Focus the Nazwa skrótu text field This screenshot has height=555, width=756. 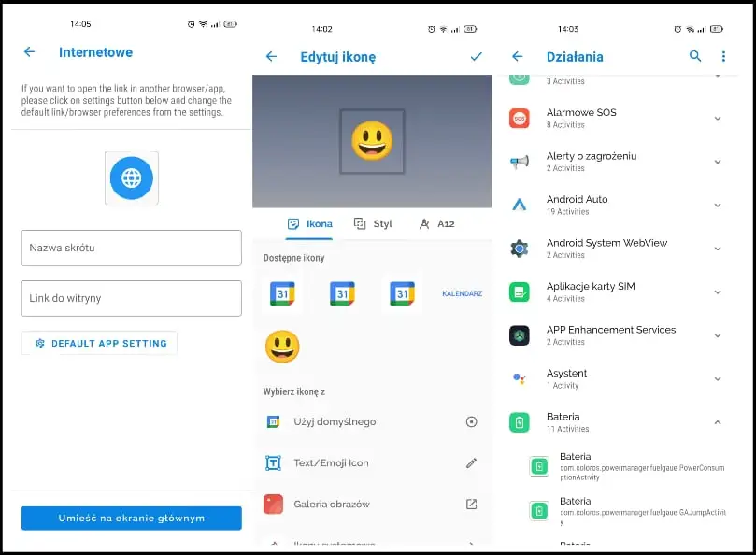tap(132, 249)
